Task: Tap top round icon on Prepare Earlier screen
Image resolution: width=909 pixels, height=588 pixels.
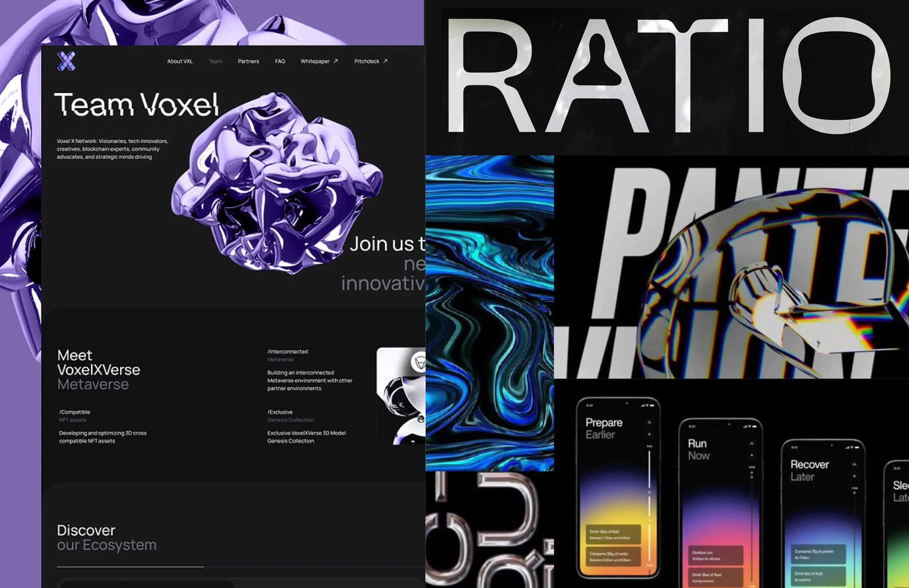Action: [649, 422]
